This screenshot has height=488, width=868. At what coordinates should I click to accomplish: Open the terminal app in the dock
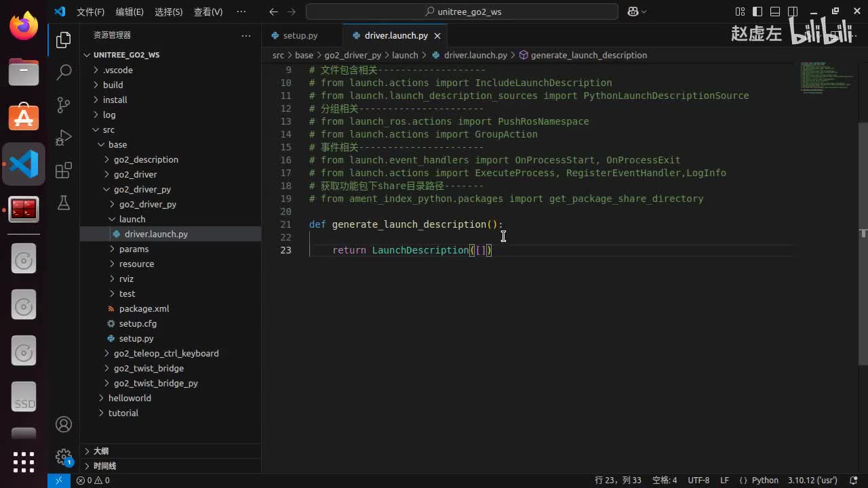coord(24,209)
